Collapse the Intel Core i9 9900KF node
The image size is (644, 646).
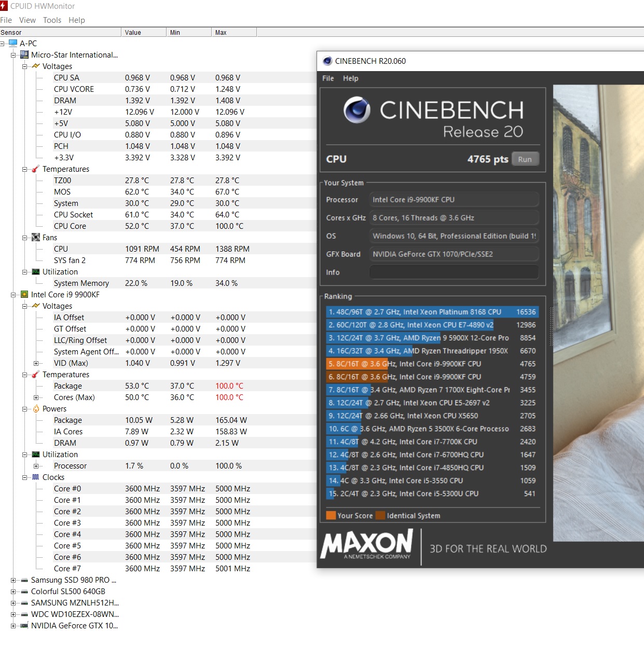[x=13, y=295]
